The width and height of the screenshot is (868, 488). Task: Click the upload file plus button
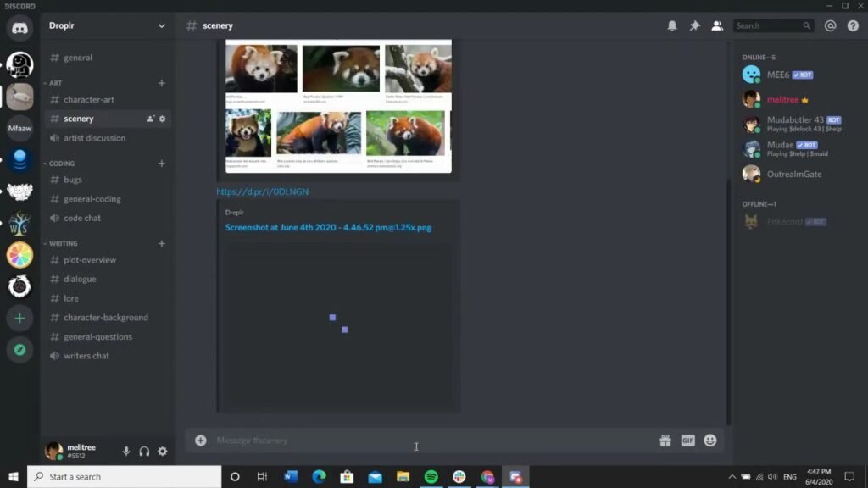(200, 441)
